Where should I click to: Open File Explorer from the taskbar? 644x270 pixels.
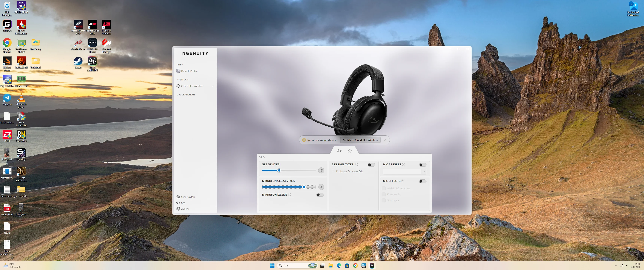click(x=331, y=265)
